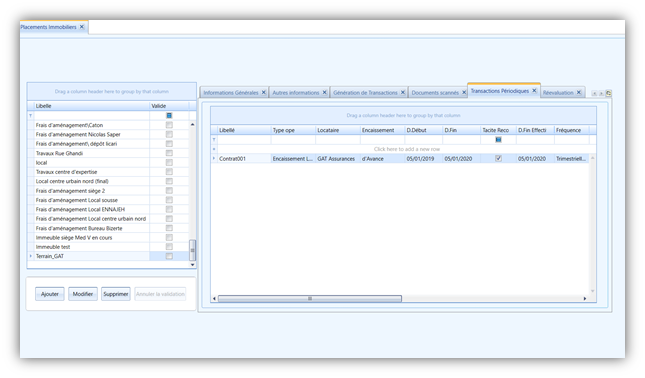Image resolution: width=645 pixels, height=378 pixels.
Task: Select the Placements Immobiliers tab
Action: 48,27
